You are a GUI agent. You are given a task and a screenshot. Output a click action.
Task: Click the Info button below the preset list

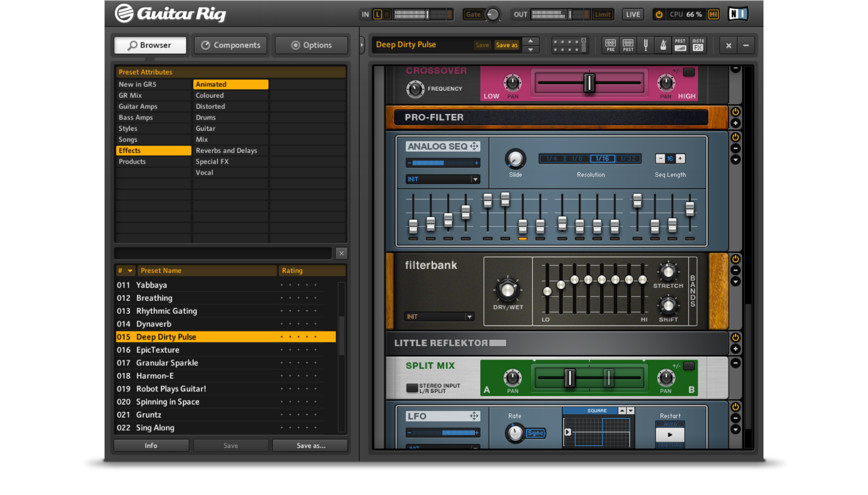click(x=151, y=445)
